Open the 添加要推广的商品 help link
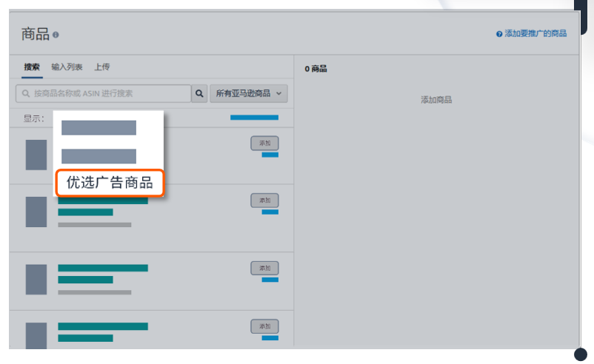This screenshot has height=364, width=594. pyautogui.click(x=535, y=34)
